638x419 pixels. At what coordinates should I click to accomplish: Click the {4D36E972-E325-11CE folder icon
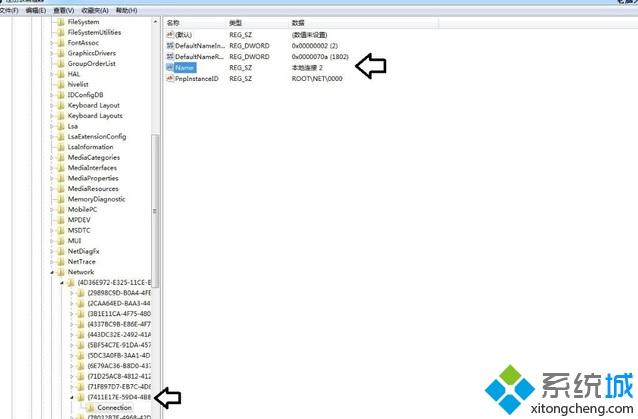[71, 282]
